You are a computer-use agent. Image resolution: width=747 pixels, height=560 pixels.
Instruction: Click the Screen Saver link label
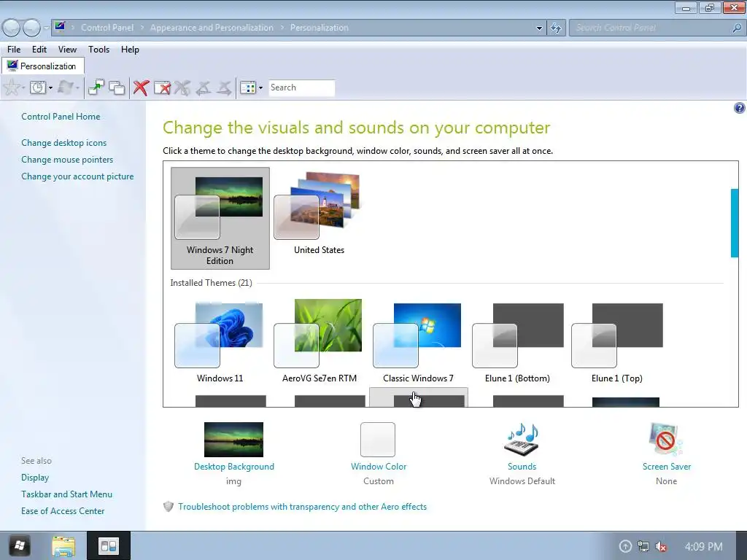667,467
